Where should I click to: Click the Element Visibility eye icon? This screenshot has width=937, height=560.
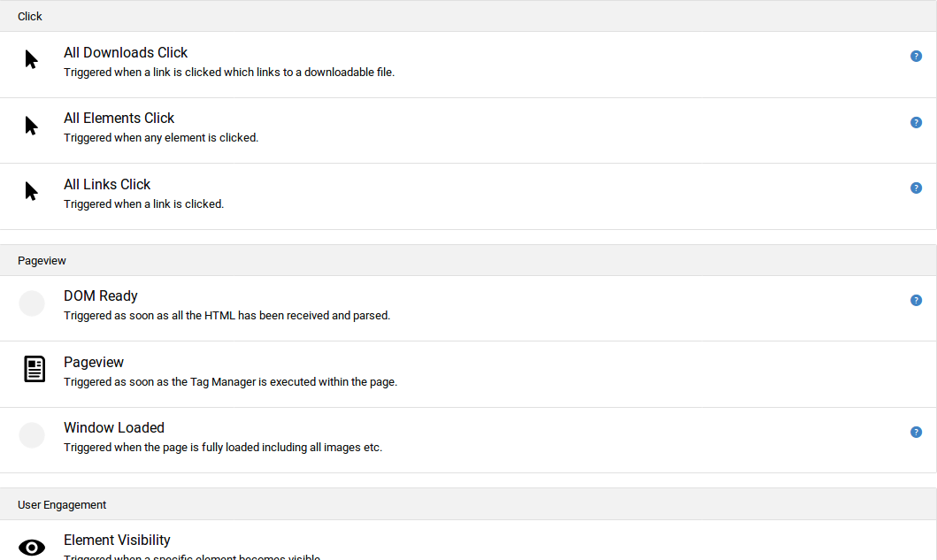[32, 548]
